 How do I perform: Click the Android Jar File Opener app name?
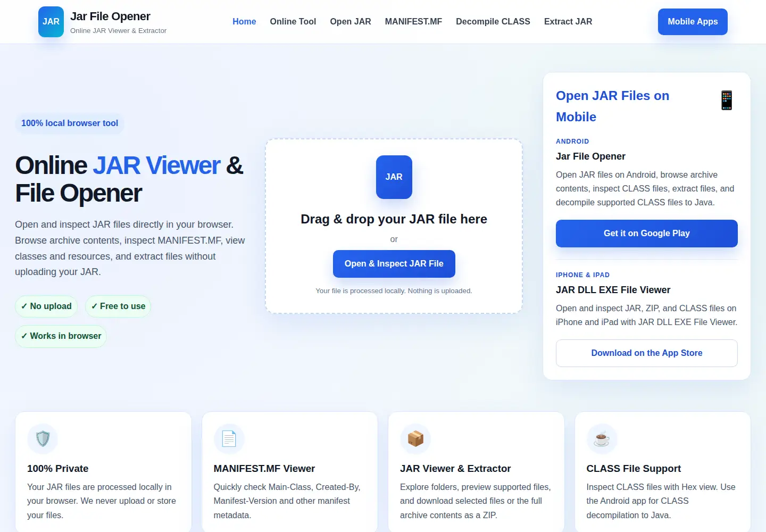point(590,156)
